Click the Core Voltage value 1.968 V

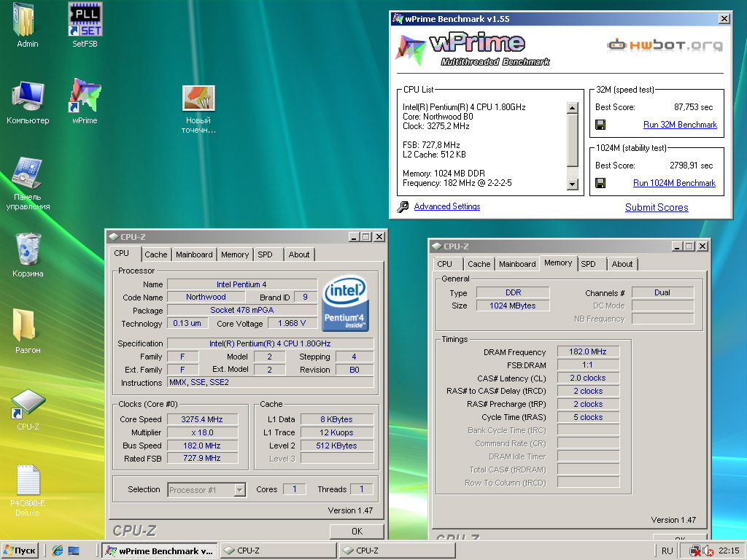point(292,323)
